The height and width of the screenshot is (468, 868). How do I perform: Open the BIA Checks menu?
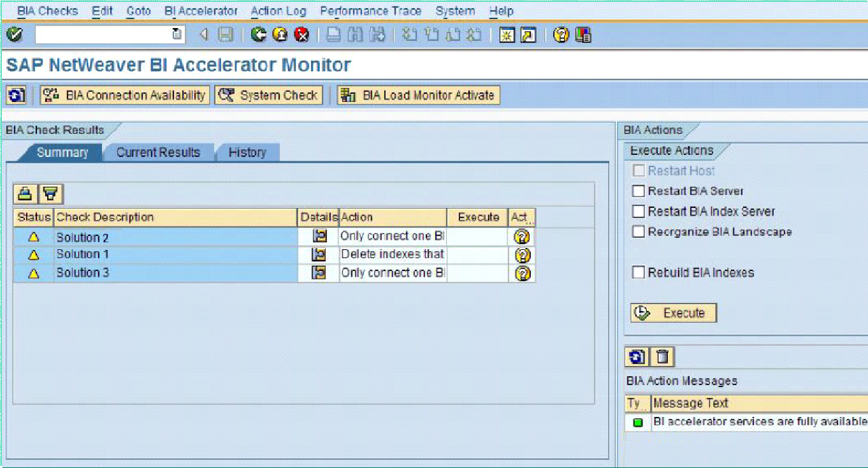click(47, 11)
